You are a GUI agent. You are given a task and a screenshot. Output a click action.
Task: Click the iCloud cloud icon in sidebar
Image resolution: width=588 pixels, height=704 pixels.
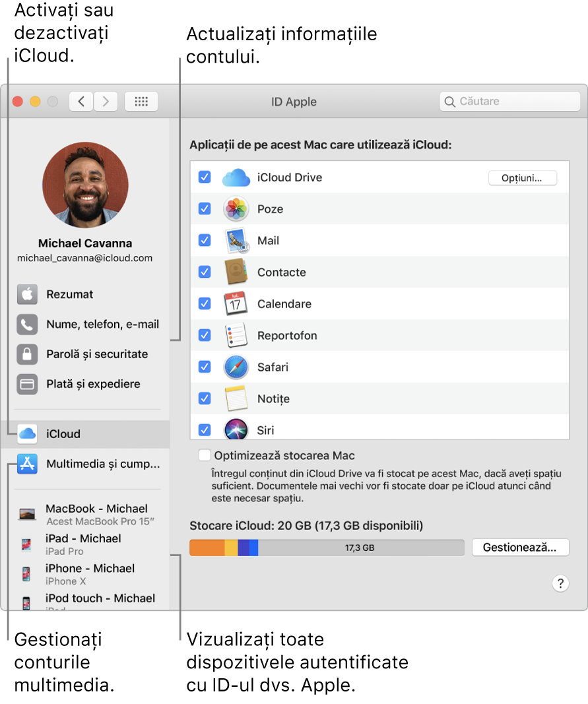point(27,433)
